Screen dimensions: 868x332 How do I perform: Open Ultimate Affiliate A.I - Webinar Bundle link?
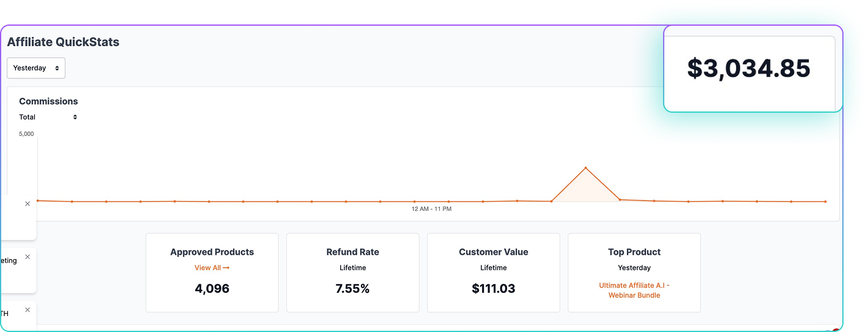tap(634, 290)
